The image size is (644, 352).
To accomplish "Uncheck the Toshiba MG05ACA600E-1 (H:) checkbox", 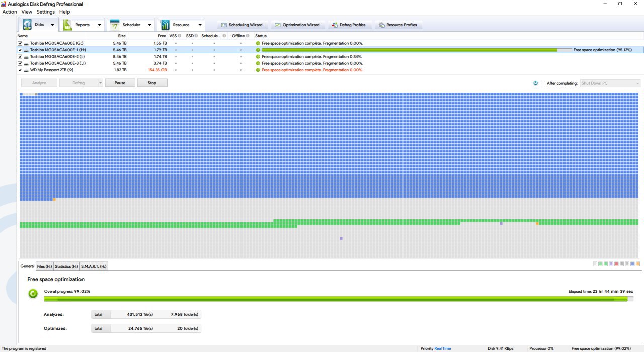I will pos(20,50).
